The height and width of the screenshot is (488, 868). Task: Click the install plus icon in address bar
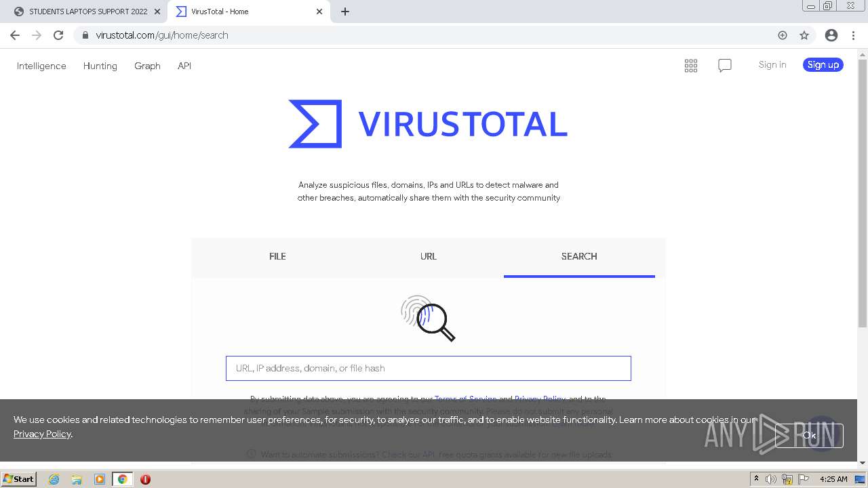pyautogui.click(x=783, y=35)
